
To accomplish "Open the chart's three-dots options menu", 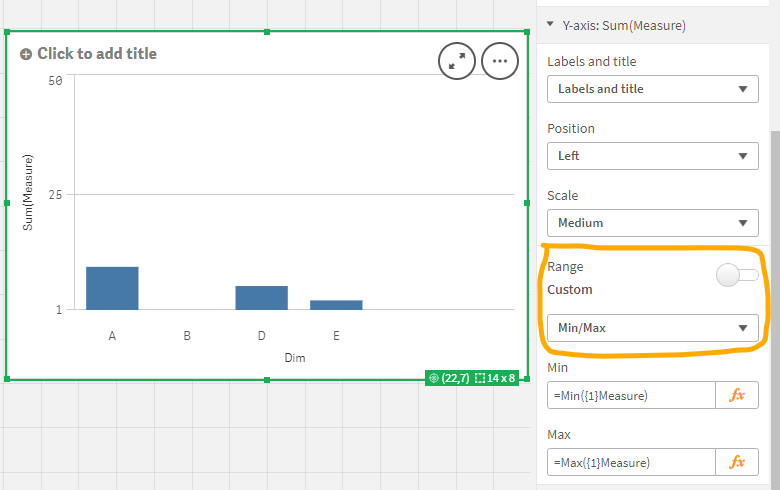I will [500, 61].
